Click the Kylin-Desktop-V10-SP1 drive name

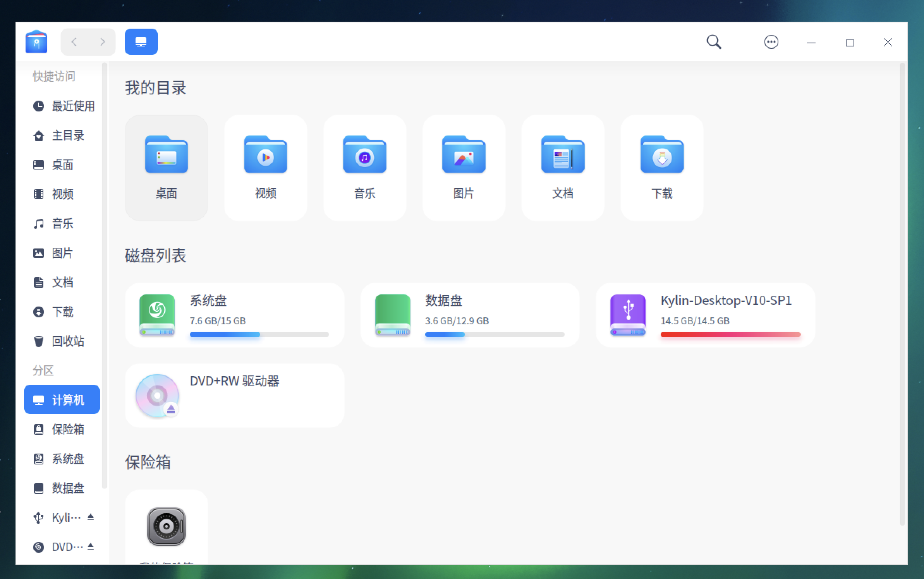coord(726,301)
